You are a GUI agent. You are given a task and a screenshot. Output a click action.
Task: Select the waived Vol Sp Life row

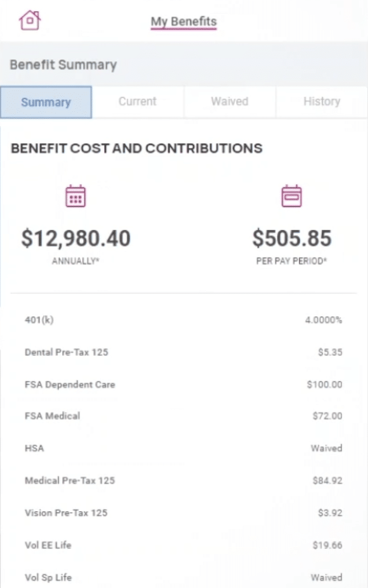click(184, 577)
